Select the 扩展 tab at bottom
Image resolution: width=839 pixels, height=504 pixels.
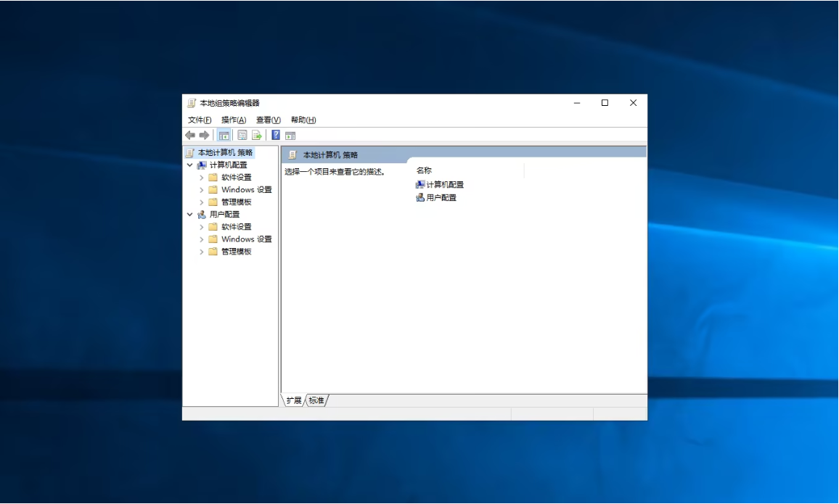pos(293,400)
